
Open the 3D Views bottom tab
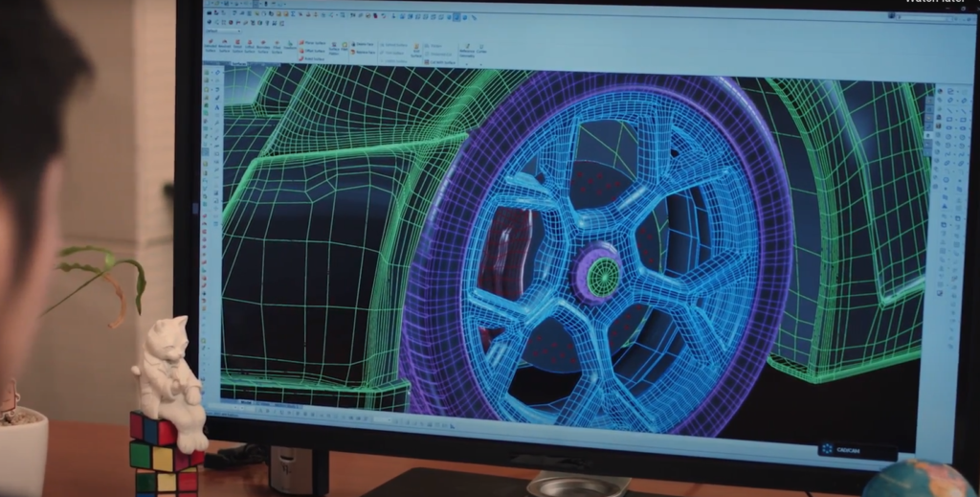coord(264,404)
